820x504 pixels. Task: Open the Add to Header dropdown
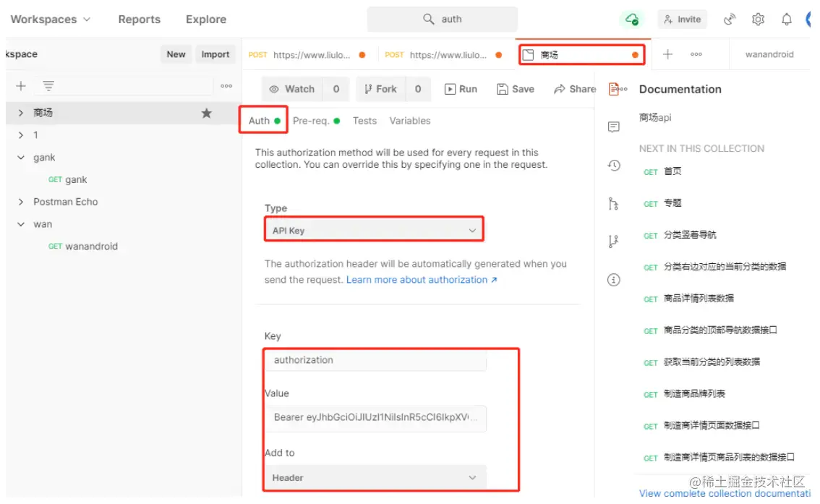click(x=375, y=477)
